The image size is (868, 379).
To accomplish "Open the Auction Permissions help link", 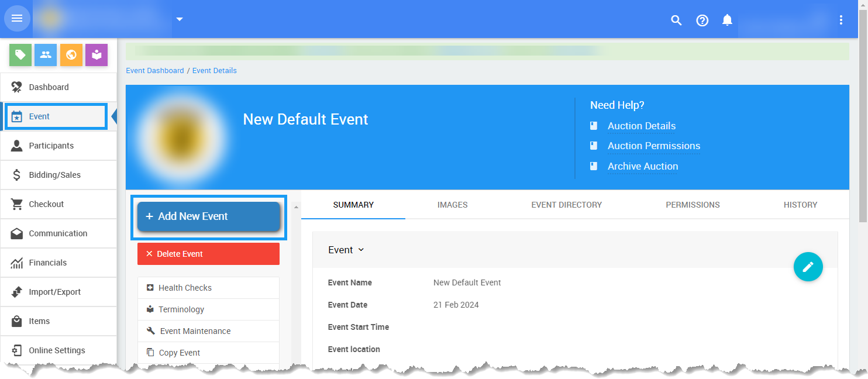I will [x=653, y=146].
